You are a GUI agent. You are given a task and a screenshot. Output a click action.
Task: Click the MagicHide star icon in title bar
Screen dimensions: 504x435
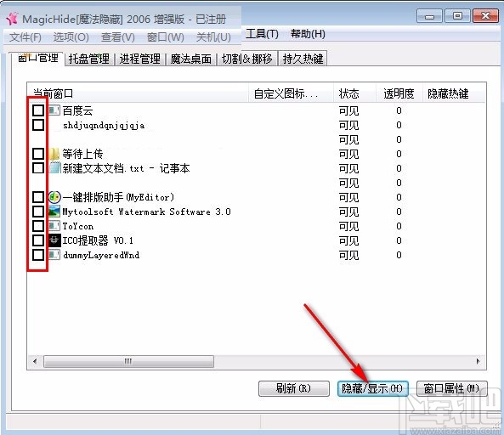point(12,19)
